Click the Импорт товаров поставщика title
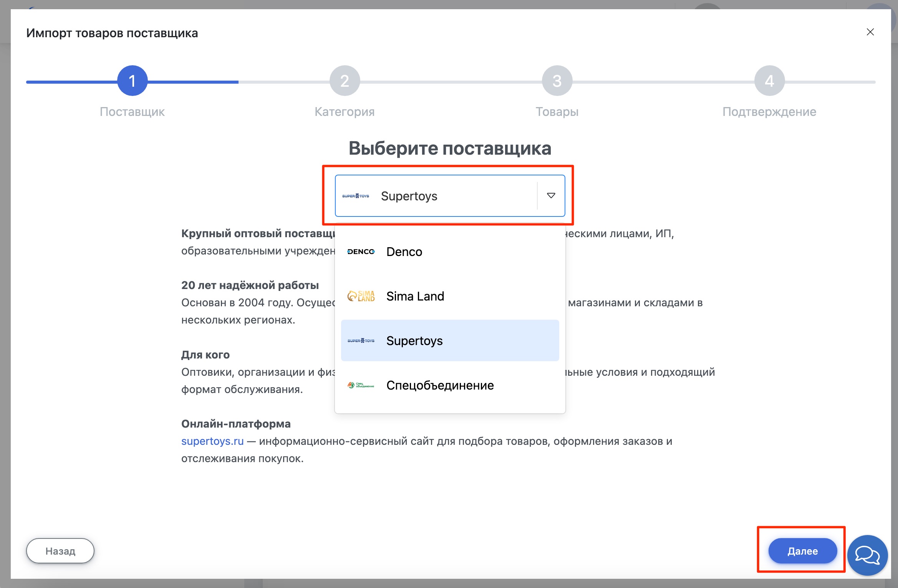898x588 pixels. (x=112, y=33)
